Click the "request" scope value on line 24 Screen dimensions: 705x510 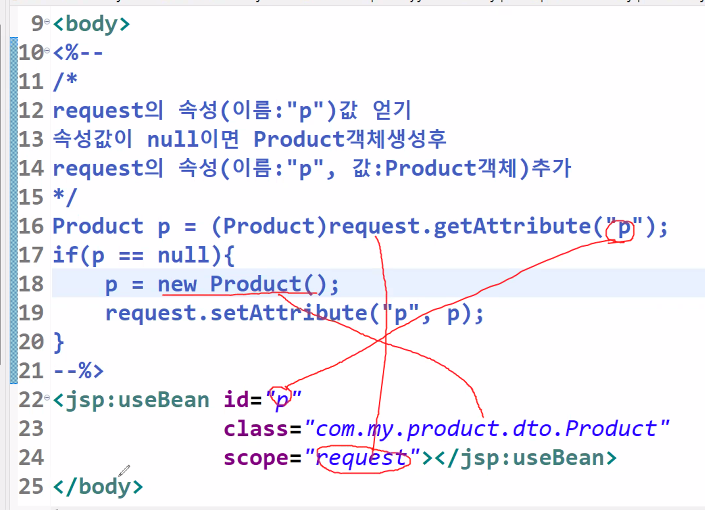pyautogui.click(x=361, y=458)
